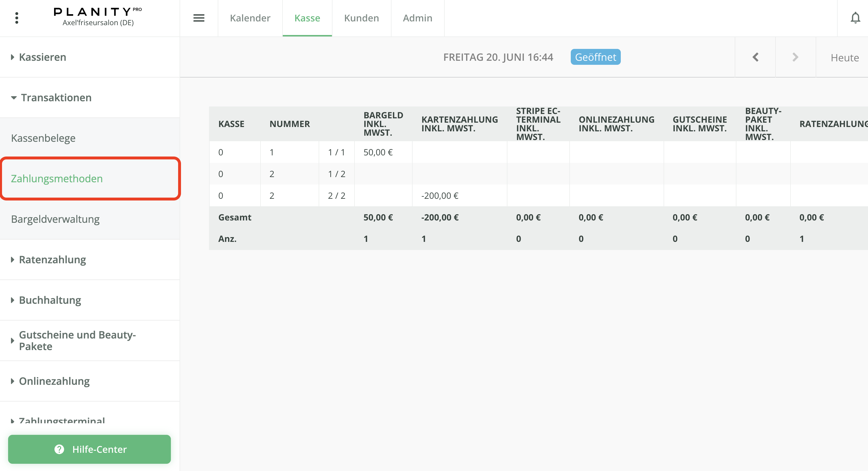Open the three-dot options menu
This screenshot has width=868, height=471.
tap(16, 18)
